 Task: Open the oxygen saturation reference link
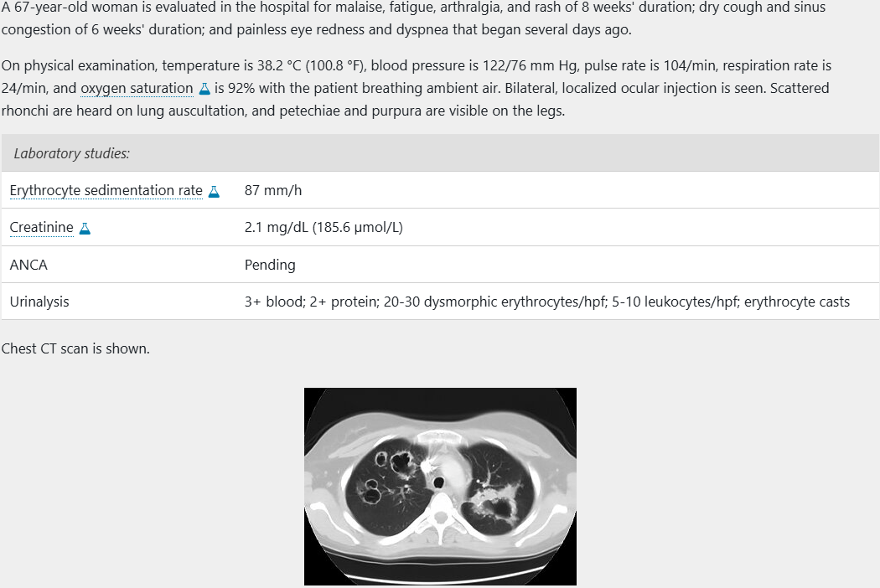137,88
